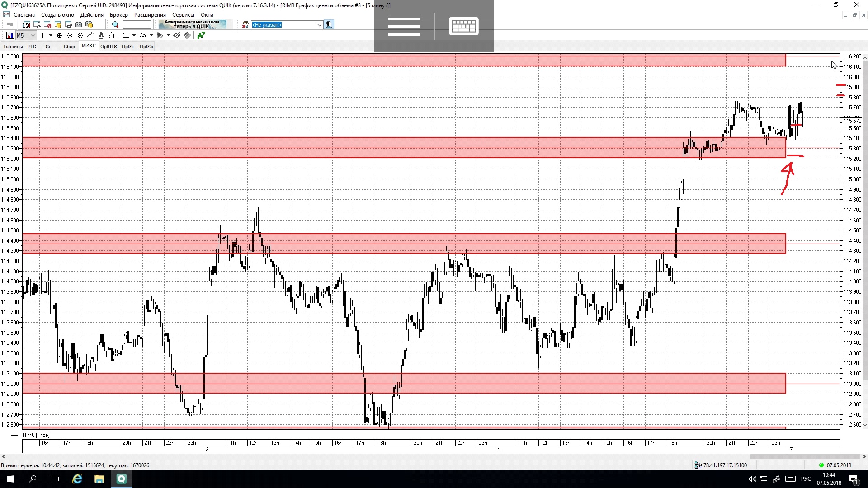Switch to the OptRTS tab
The height and width of the screenshot is (488, 868).
pyautogui.click(x=108, y=47)
